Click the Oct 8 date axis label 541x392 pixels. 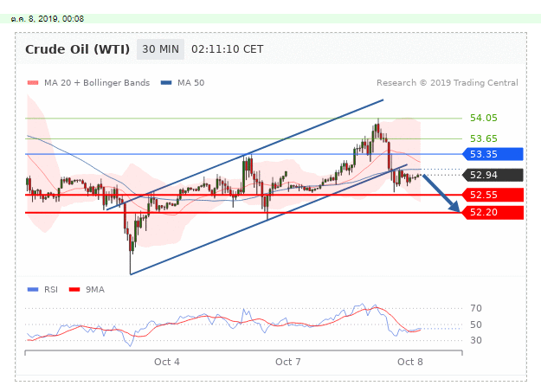pos(410,362)
